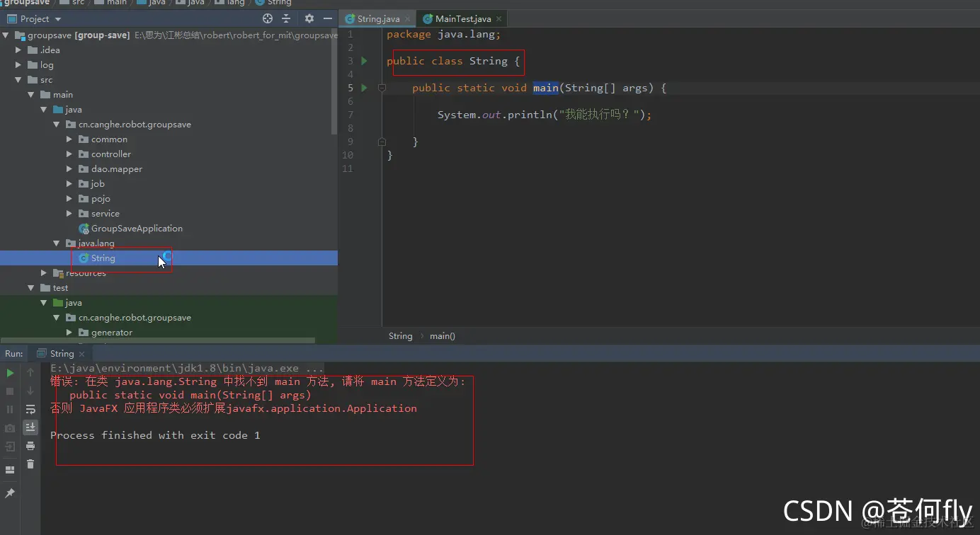Rerun String with green play button
980x535 pixels.
pyautogui.click(x=10, y=373)
